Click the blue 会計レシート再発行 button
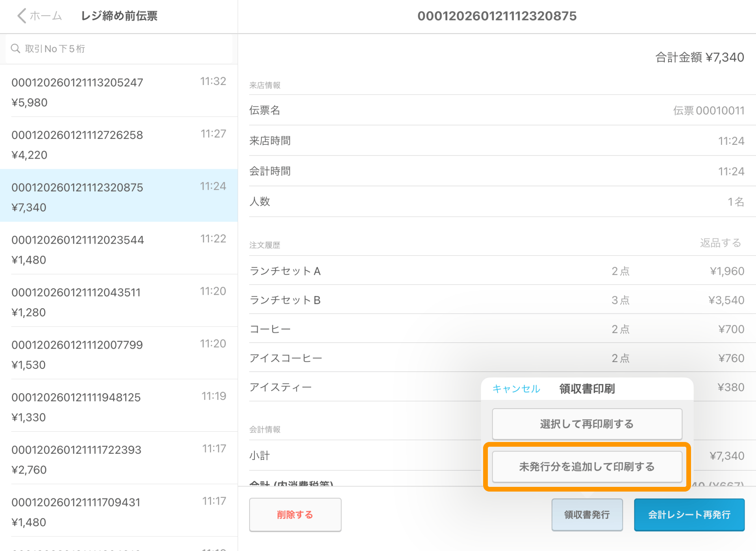 tap(689, 514)
